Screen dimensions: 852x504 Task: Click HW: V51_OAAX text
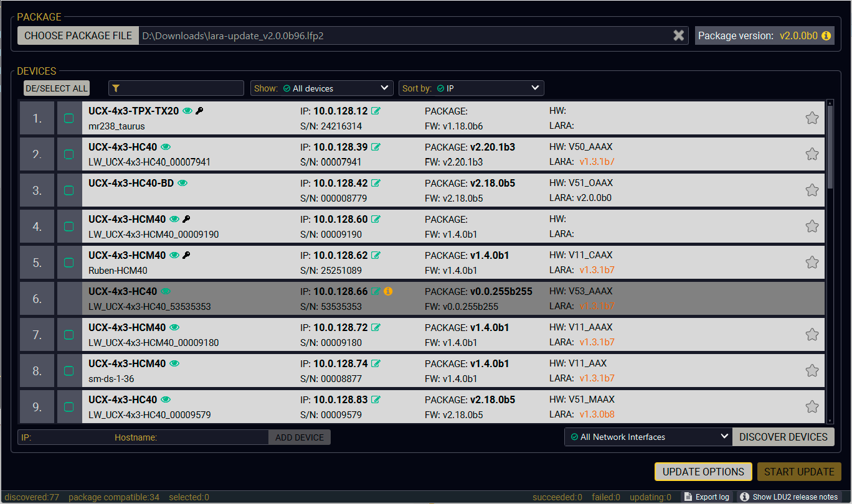tap(581, 183)
